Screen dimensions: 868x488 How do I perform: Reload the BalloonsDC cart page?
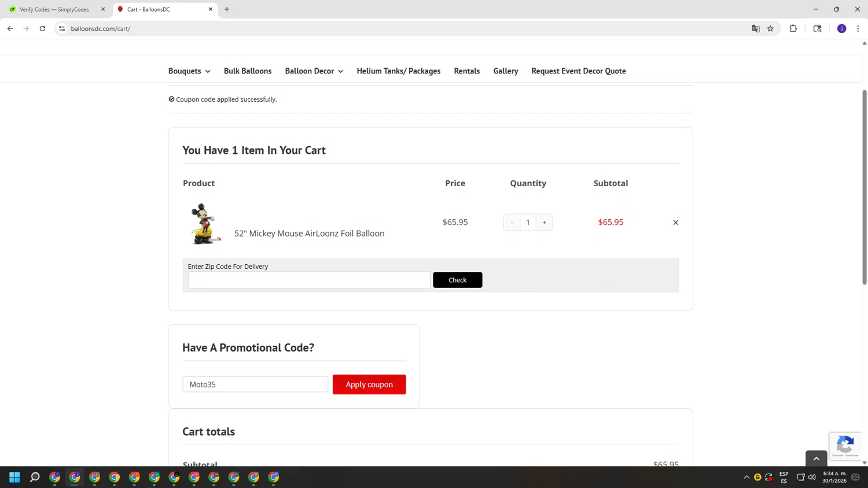pyautogui.click(x=42, y=28)
